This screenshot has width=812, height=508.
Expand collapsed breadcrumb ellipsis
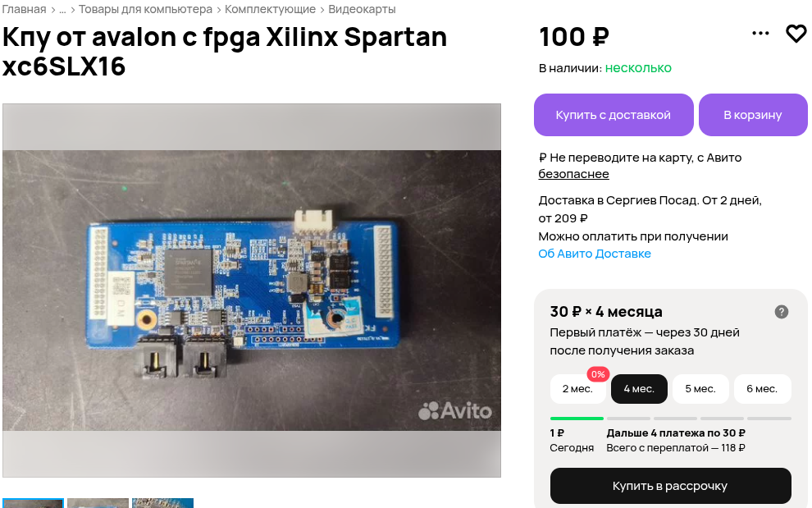click(62, 9)
